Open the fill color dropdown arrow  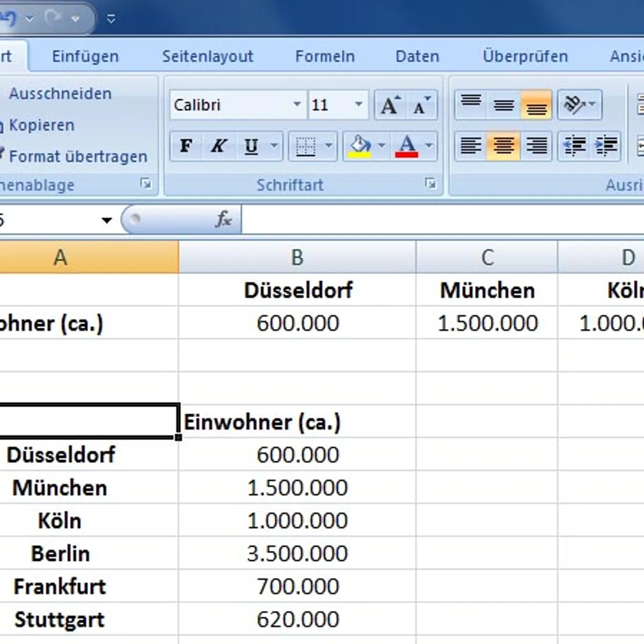[x=382, y=146]
